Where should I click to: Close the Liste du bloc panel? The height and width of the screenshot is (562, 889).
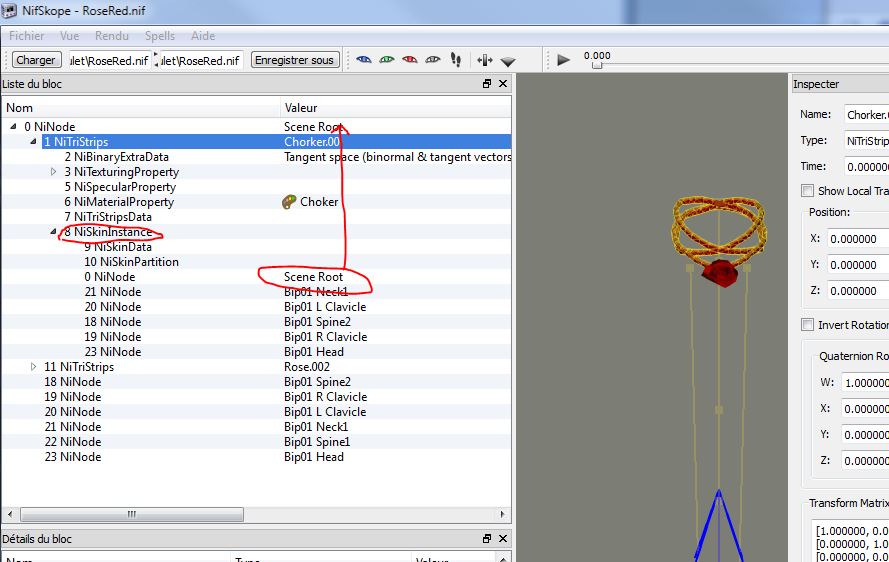503,84
